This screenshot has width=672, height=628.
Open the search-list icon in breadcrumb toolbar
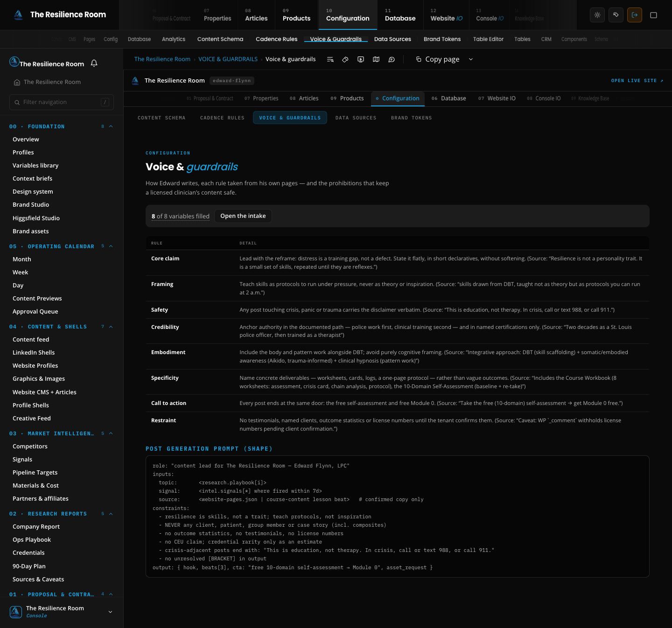click(x=330, y=59)
